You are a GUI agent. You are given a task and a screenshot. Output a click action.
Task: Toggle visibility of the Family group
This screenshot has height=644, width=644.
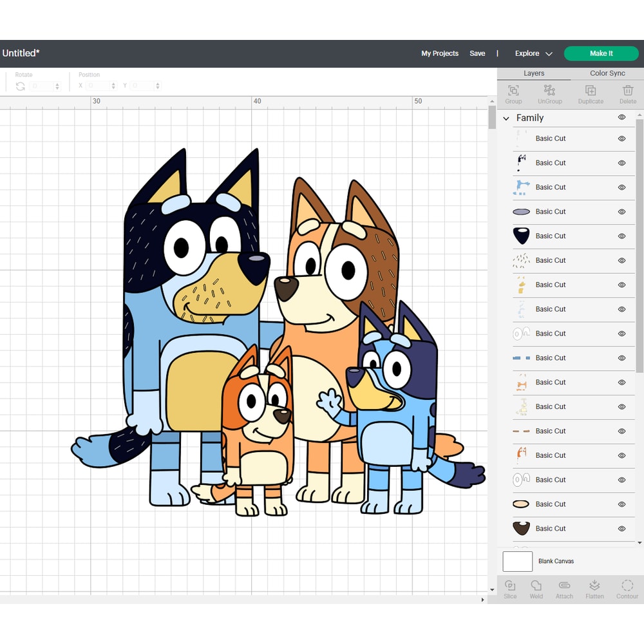click(x=622, y=117)
